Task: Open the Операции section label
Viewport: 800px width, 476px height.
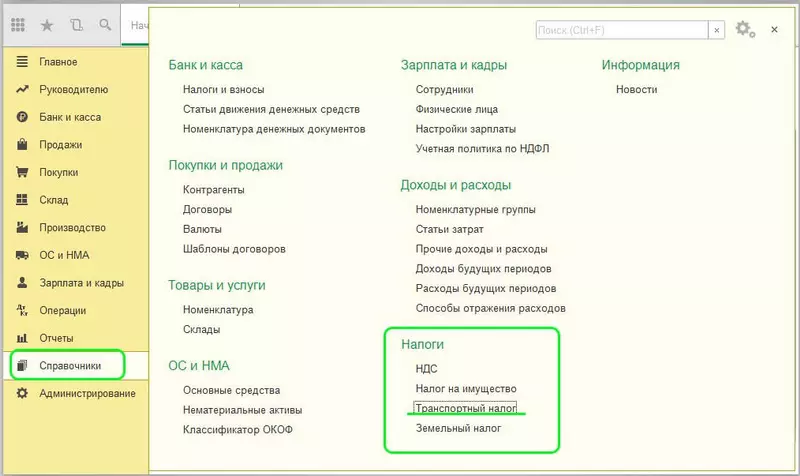Action: pos(62,310)
